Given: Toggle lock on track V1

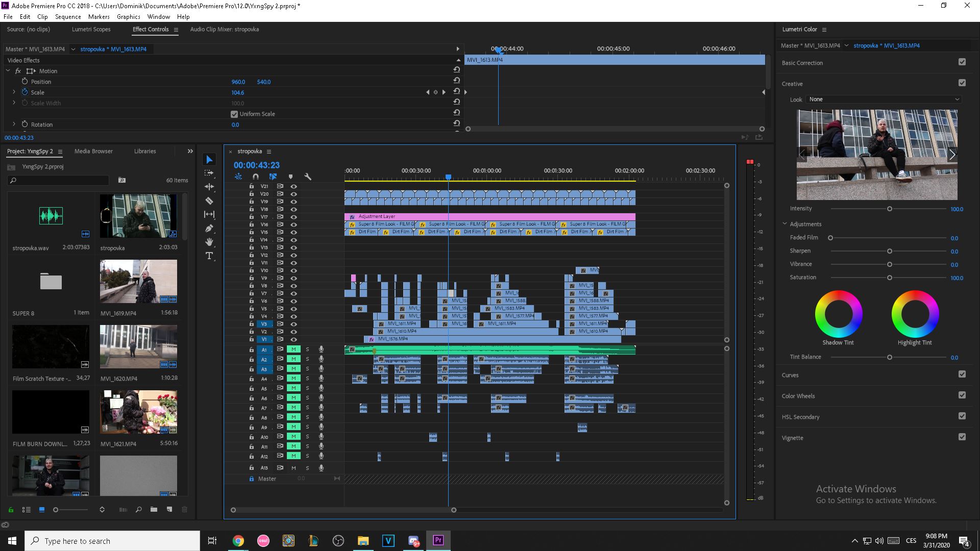Looking at the screenshot, I should pyautogui.click(x=251, y=339).
